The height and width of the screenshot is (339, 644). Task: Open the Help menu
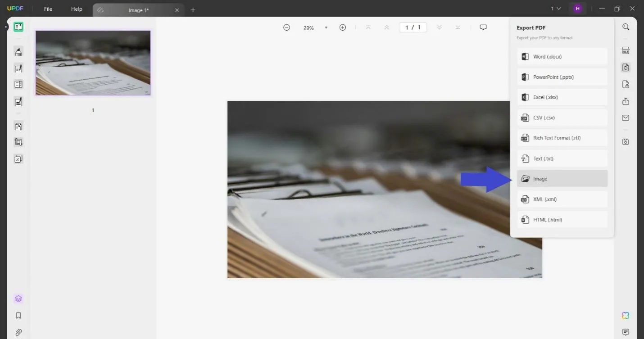pyautogui.click(x=77, y=9)
